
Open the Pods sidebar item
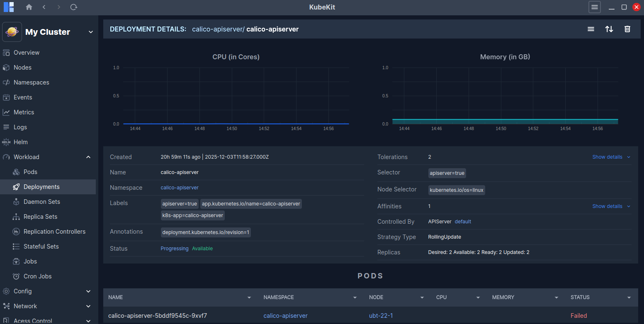pos(30,172)
